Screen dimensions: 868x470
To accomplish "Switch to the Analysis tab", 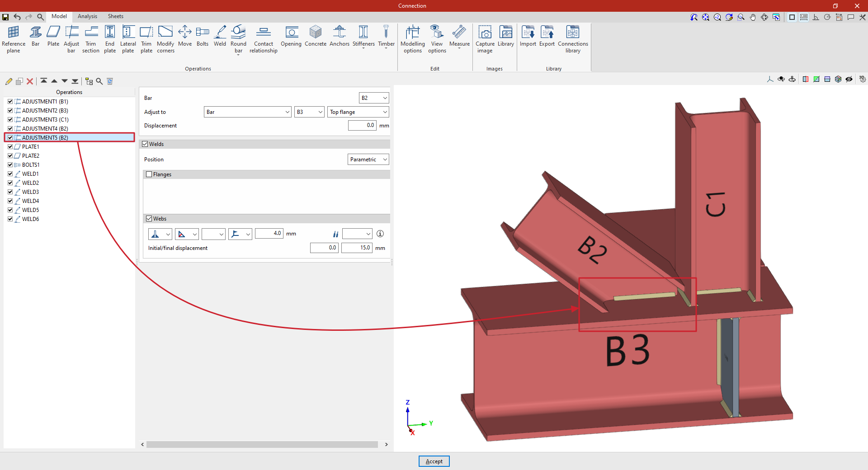I will [87, 16].
